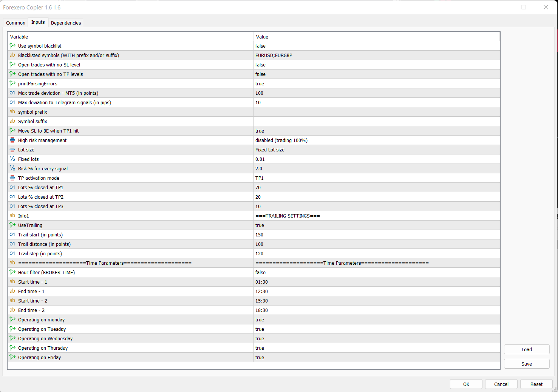558x392 pixels.
Task: Open Operating on Thursday value dropdown
Action: (x=377, y=348)
